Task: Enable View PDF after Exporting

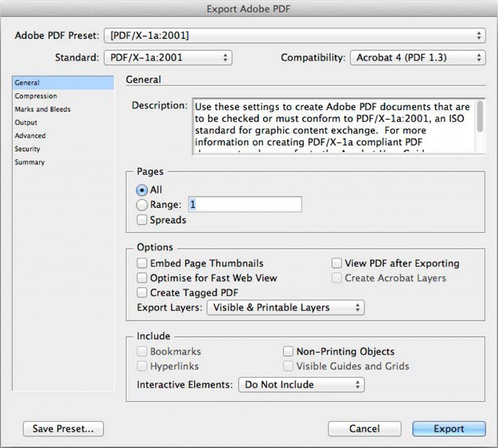Action: pos(336,263)
